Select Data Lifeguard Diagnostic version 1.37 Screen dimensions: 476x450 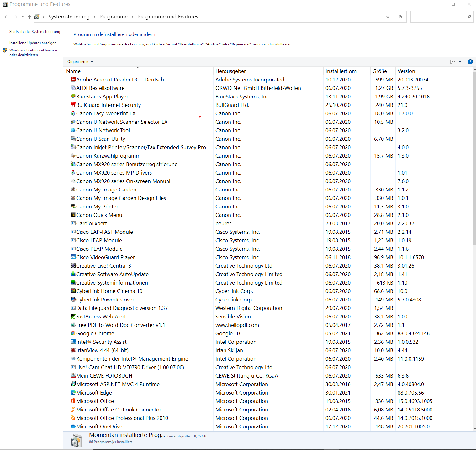[249, 308]
